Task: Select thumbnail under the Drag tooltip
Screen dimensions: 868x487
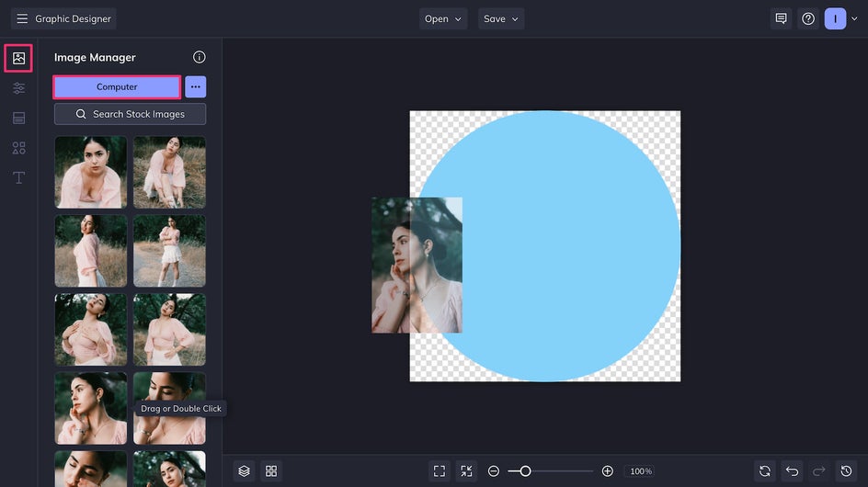Action: click(169, 408)
